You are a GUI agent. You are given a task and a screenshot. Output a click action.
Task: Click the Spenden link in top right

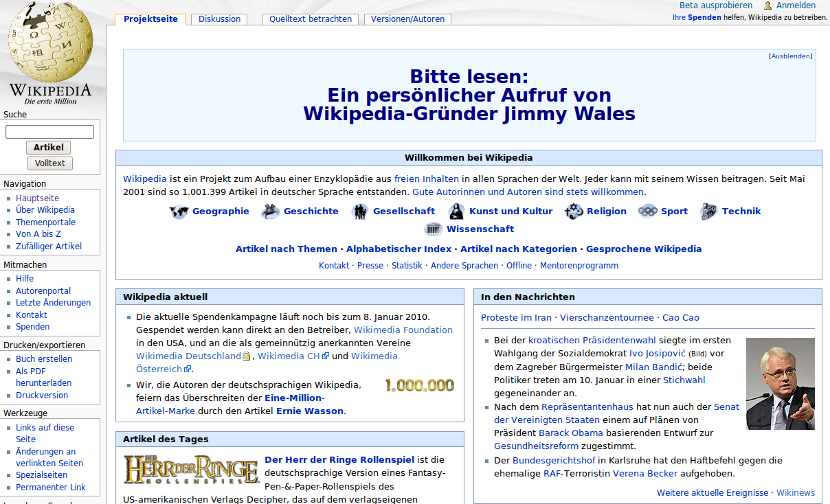704,18
